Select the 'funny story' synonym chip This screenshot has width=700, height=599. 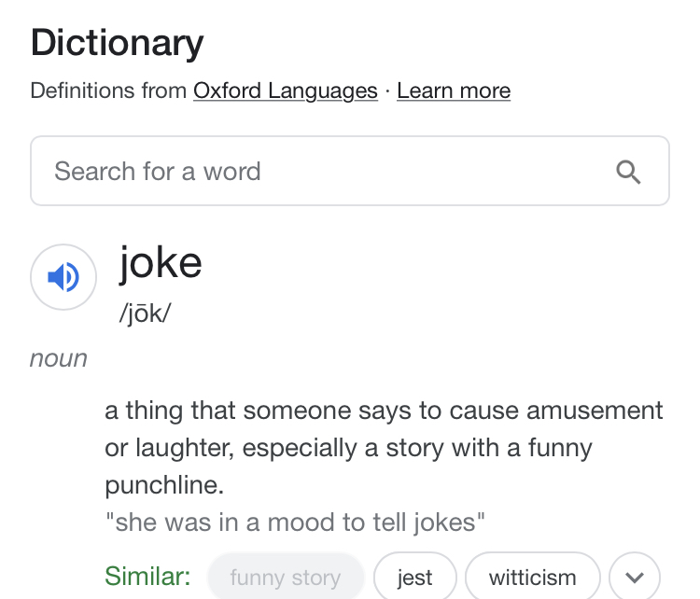285,578
